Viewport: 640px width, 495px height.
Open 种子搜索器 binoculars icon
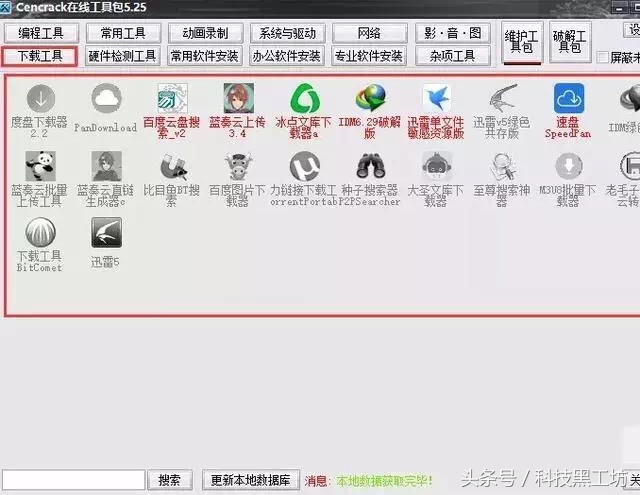(371, 166)
